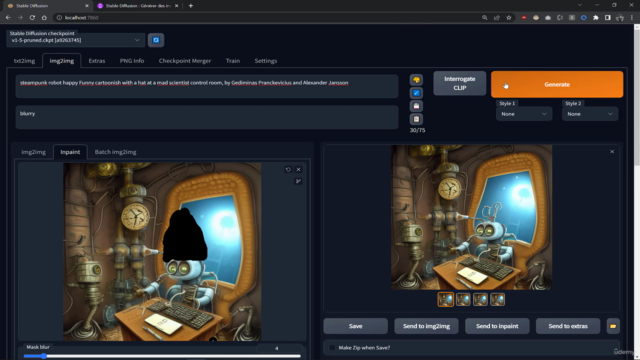Open the tab search chevron
640x360 pixels.
[x=580, y=5]
